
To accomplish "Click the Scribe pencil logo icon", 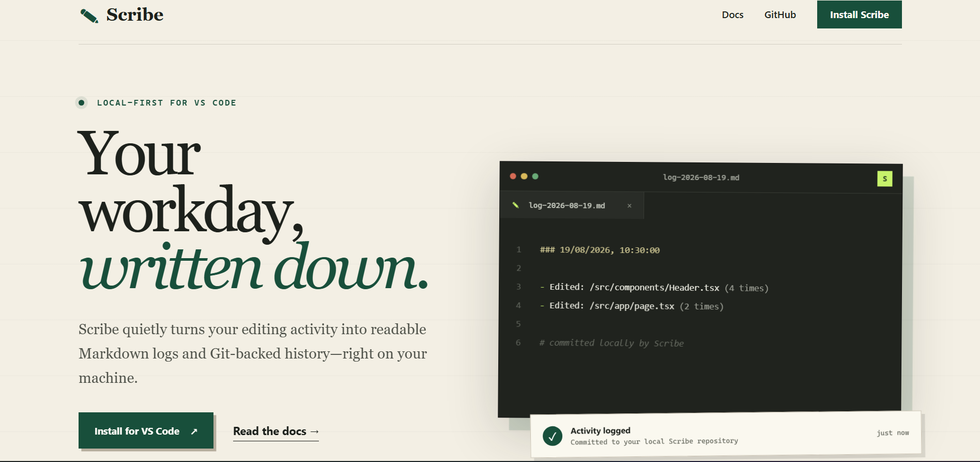I will click(x=89, y=16).
